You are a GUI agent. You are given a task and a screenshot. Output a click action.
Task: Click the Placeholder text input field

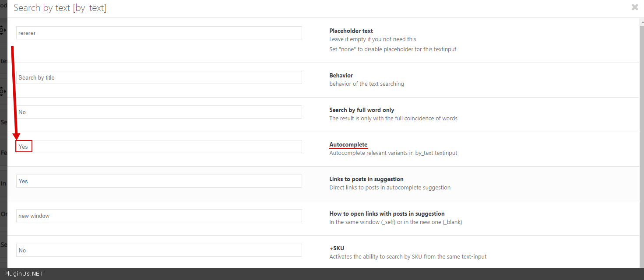(159, 33)
